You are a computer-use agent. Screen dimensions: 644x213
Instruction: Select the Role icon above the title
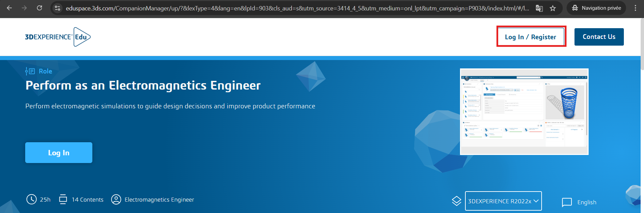[30, 71]
